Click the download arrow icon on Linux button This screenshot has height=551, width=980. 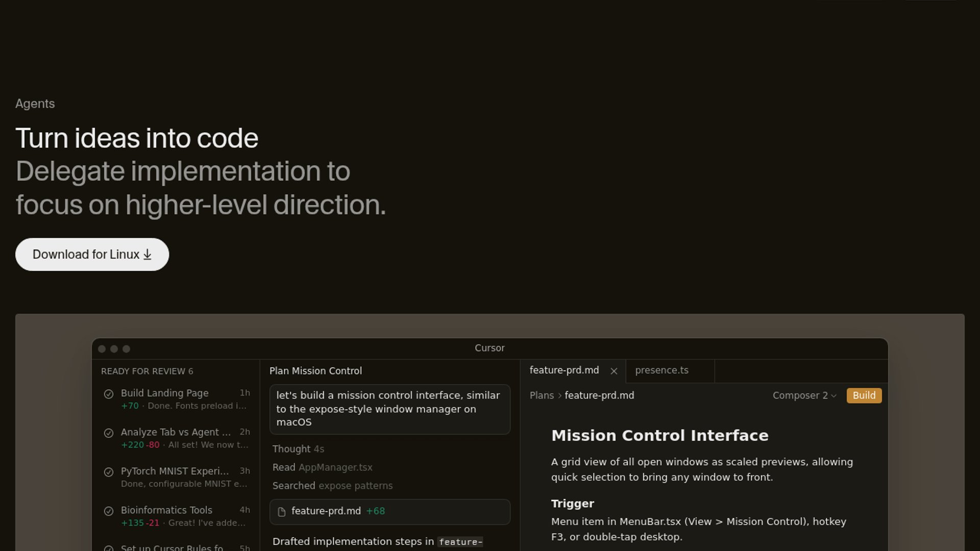(148, 255)
